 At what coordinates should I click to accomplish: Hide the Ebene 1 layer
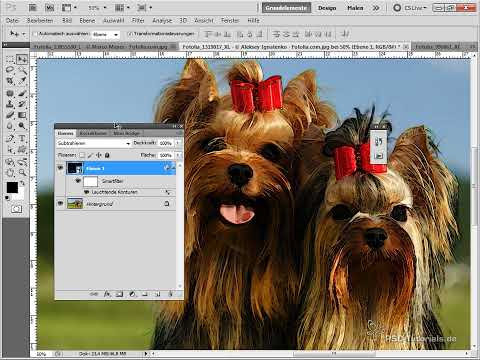60,168
